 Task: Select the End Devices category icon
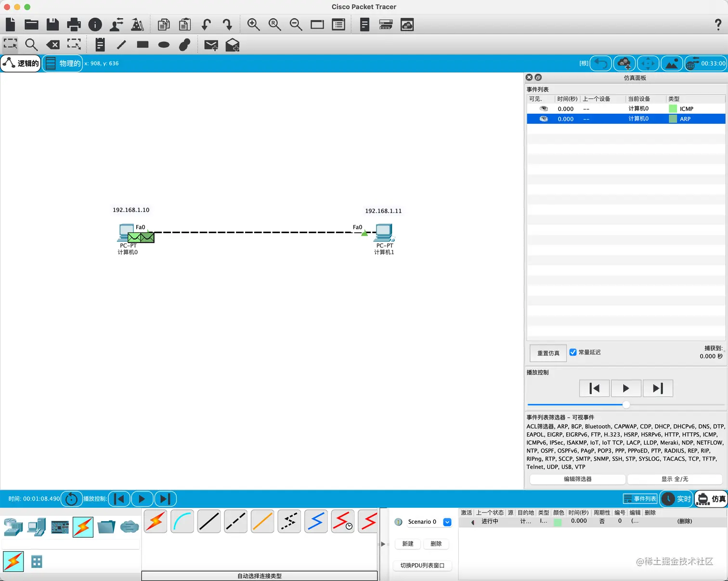pos(37,527)
